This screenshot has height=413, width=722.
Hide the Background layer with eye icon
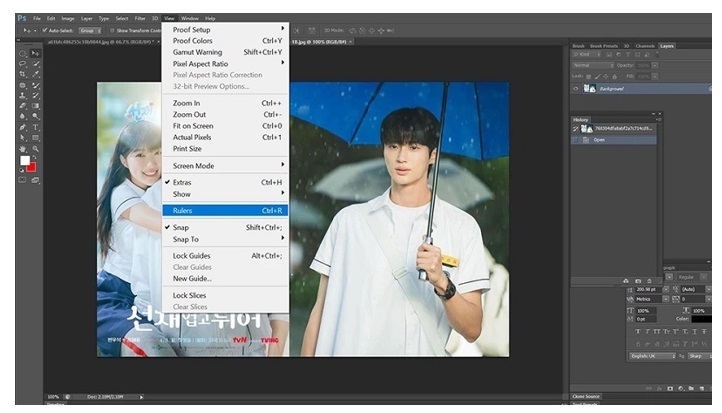575,88
